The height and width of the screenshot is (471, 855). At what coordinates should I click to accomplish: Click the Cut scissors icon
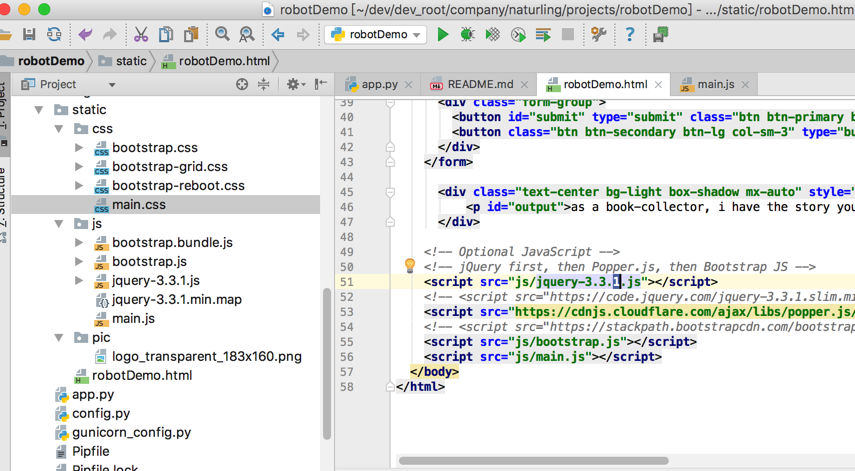(x=141, y=35)
